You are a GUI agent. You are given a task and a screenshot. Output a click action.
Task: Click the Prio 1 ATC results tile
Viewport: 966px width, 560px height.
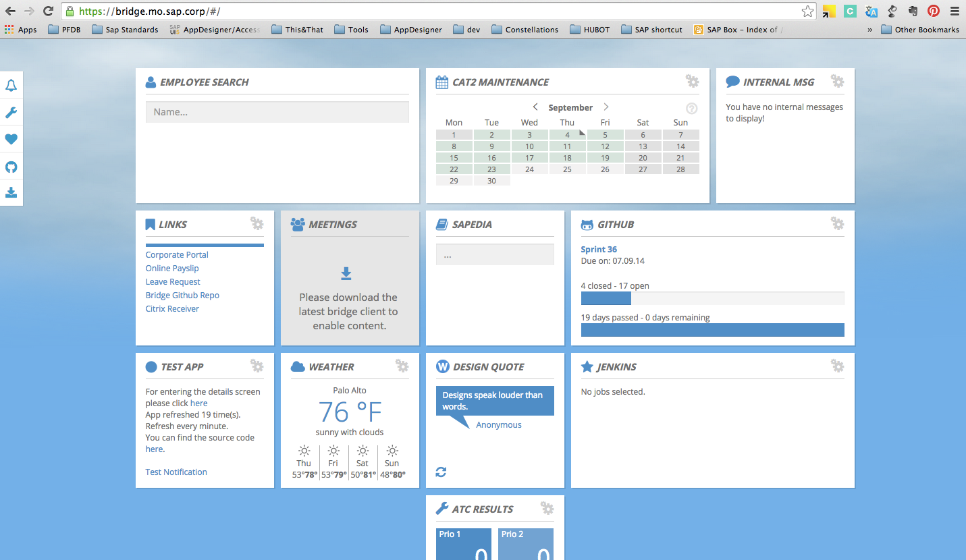point(462,544)
